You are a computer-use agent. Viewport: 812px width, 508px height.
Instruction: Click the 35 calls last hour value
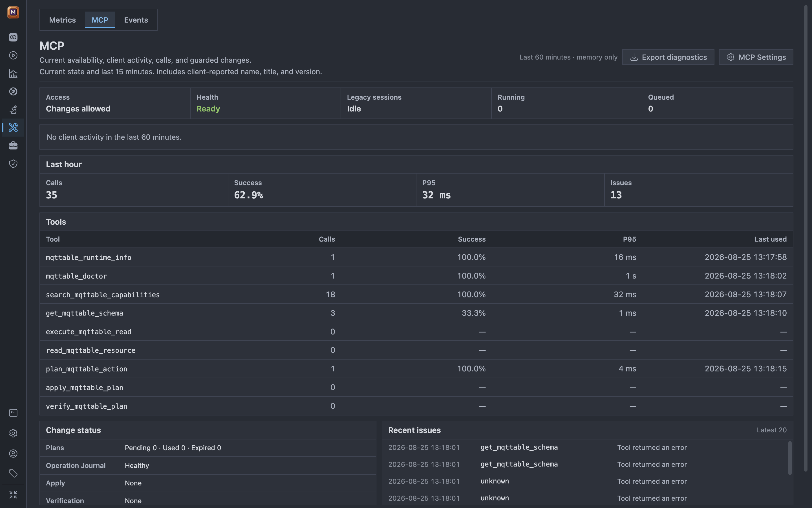51,195
